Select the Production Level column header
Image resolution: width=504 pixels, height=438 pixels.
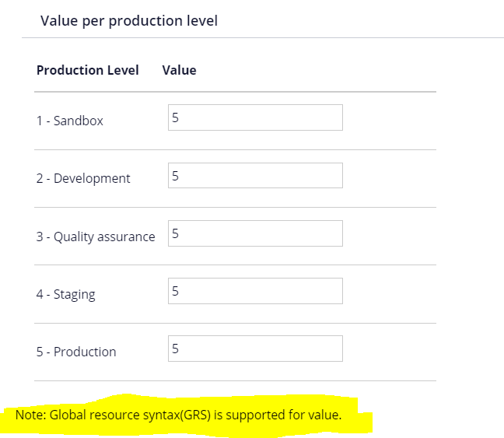pyautogui.click(x=88, y=70)
